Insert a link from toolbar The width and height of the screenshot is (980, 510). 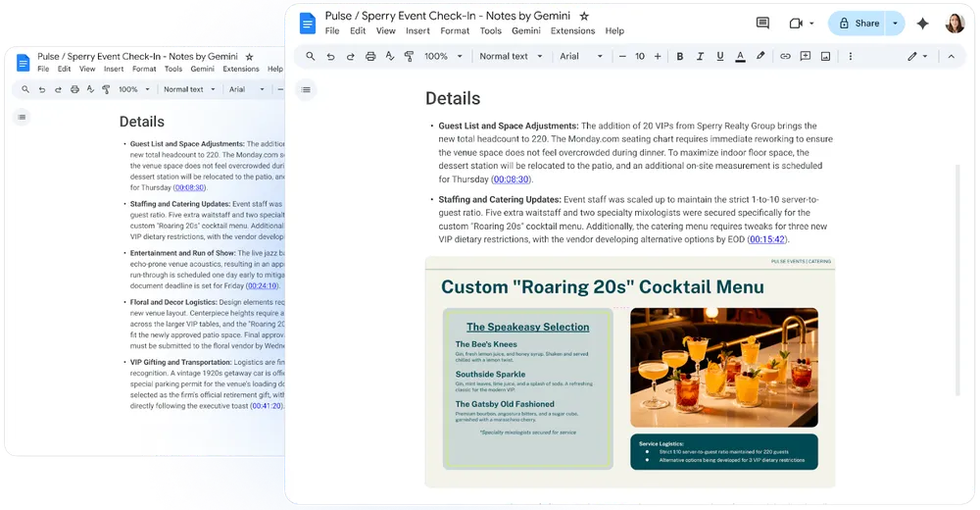pos(785,56)
